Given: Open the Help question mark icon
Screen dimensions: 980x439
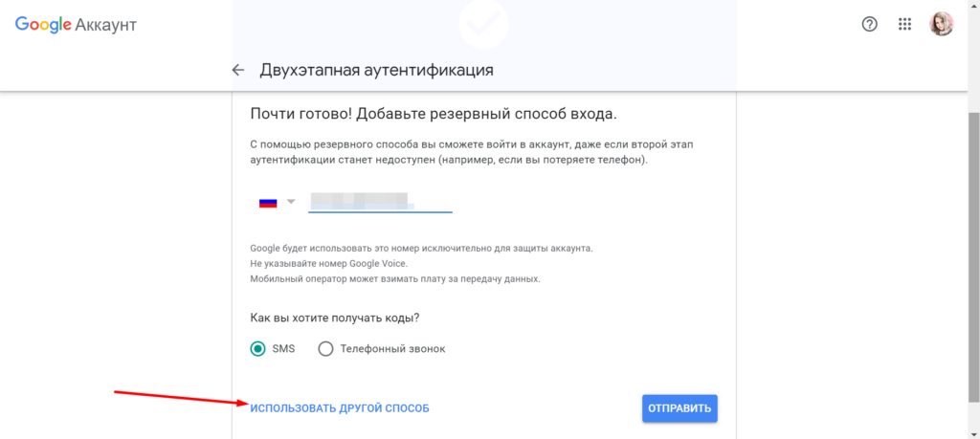Looking at the screenshot, I should point(869,25).
